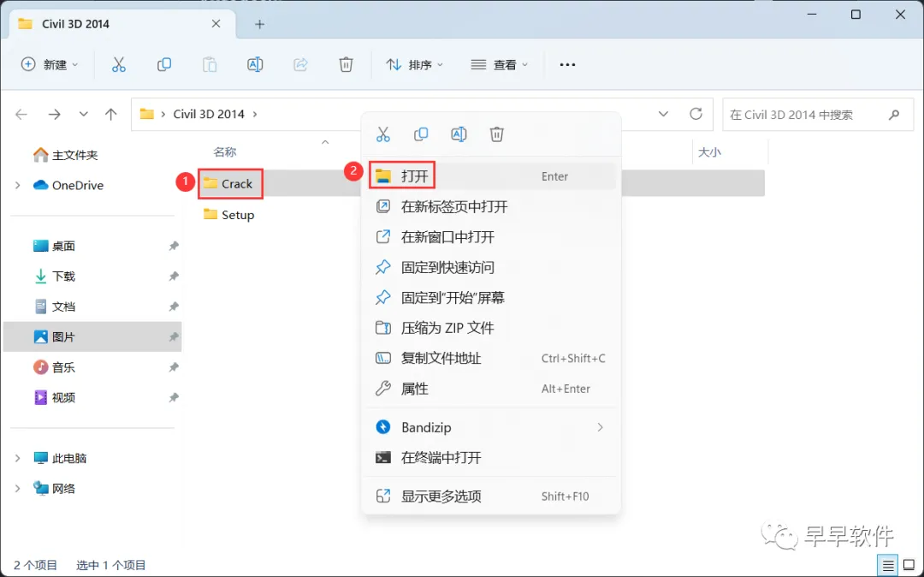This screenshot has width=924, height=577.
Task: Expand the Bandizip submenu arrow
Action: tap(600, 427)
